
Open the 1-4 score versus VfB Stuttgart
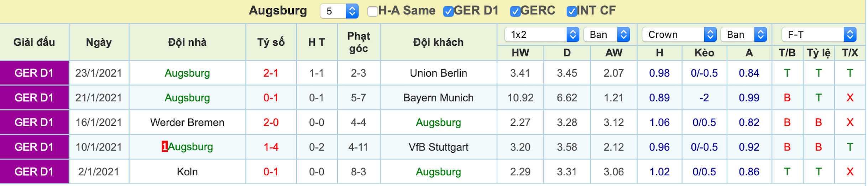271,147
